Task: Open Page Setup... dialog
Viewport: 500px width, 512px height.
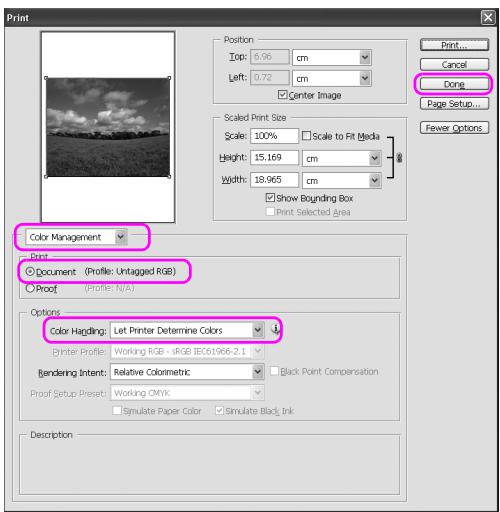Action: click(x=454, y=104)
